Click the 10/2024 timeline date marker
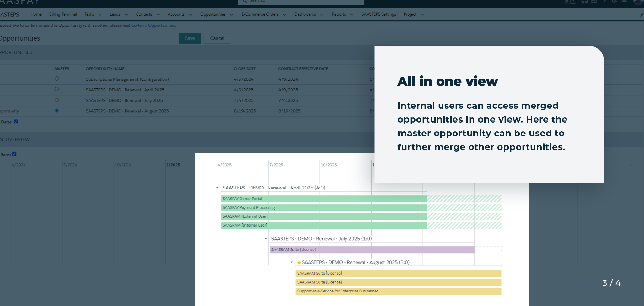The width and height of the screenshot is (644, 306). (123, 165)
